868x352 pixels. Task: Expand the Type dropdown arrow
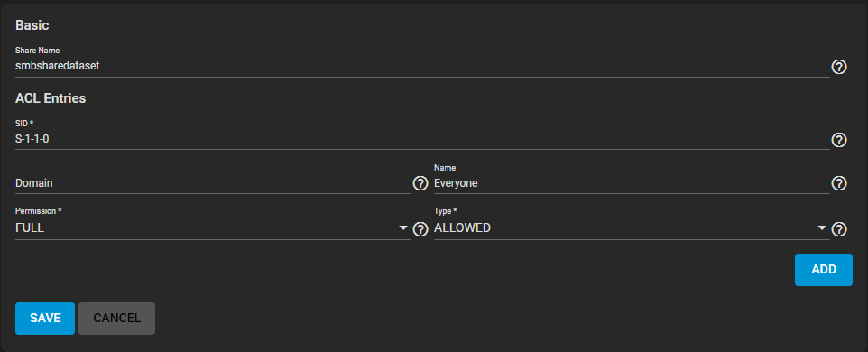point(822,228)
